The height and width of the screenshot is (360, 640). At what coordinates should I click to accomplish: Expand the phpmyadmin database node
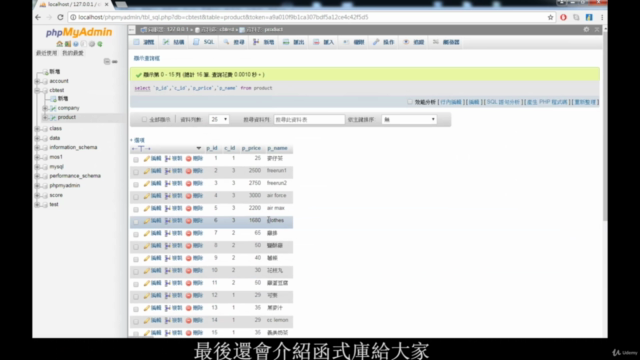38,185
